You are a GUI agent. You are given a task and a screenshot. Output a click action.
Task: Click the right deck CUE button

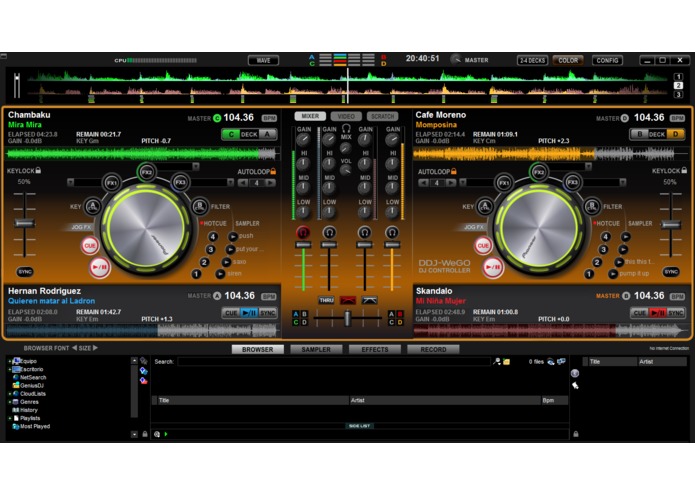[483, 246]
